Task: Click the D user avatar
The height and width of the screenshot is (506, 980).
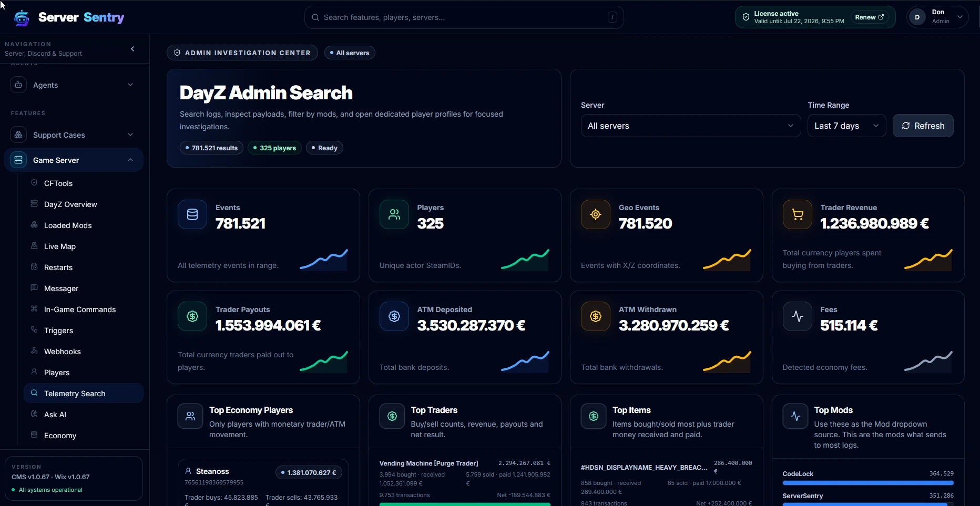Action: click(x=917, y=17)
